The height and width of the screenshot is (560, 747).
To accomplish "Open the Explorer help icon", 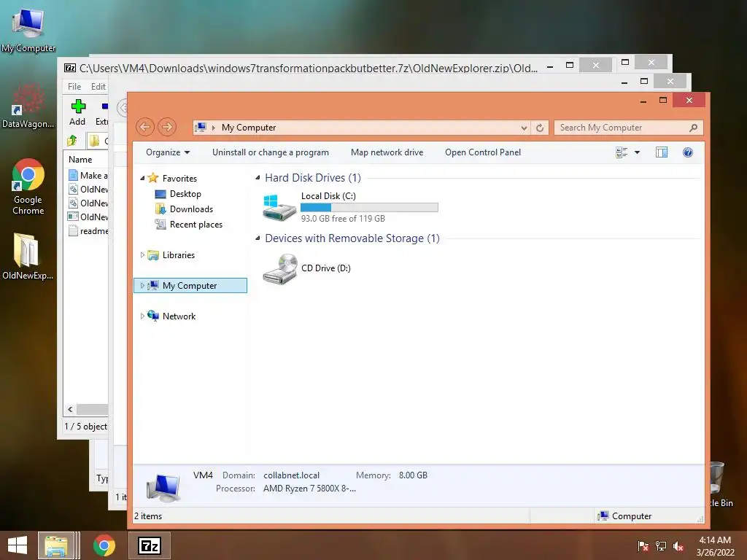I will pyautogui.click(x=687, y=152).
